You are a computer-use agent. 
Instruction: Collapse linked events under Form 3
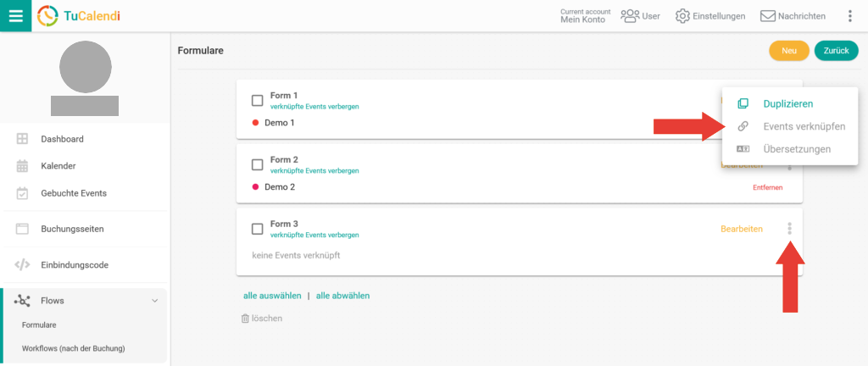314,235
